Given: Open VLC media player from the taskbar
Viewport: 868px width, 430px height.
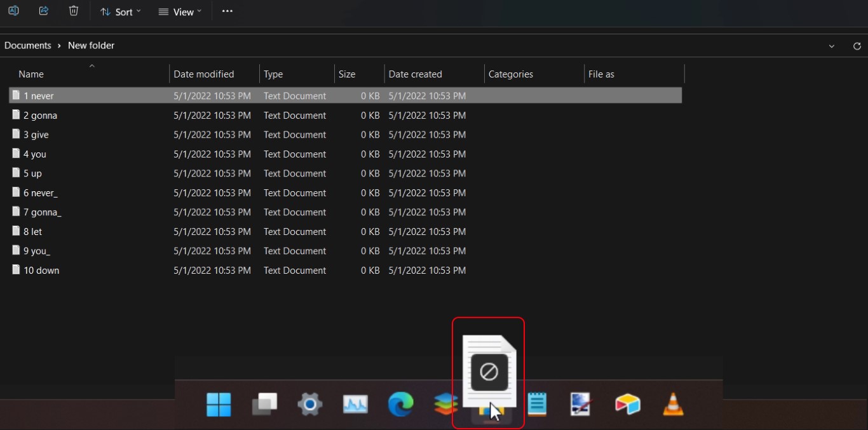Looking at the screenshot, I should 673,404.
